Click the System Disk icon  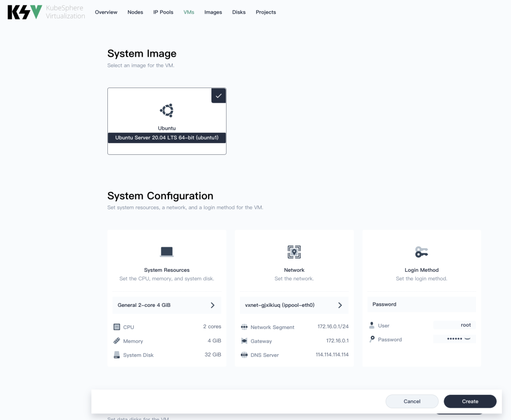117,355
